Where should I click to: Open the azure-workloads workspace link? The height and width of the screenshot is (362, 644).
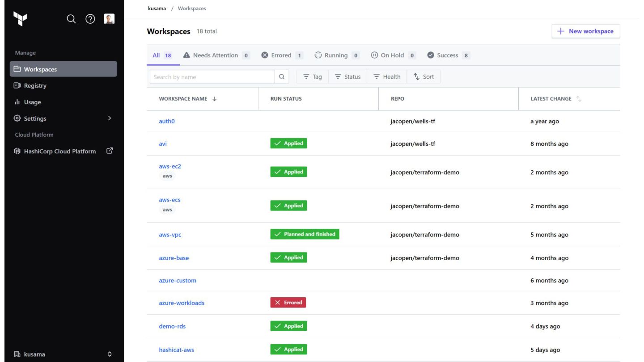[182, 303]
